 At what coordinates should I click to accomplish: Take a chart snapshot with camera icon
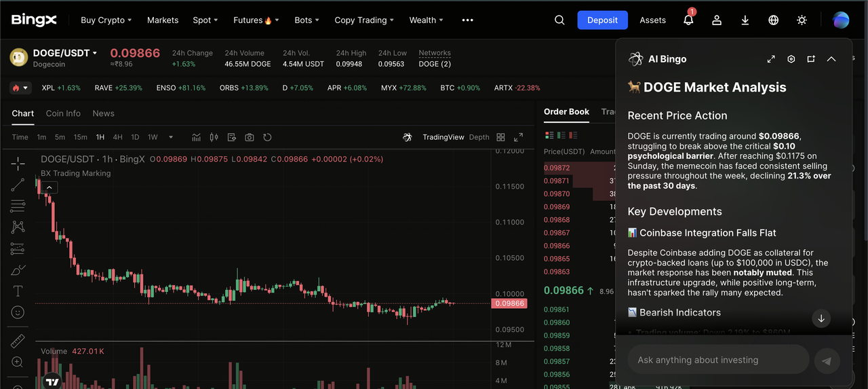tap(250, 137)
